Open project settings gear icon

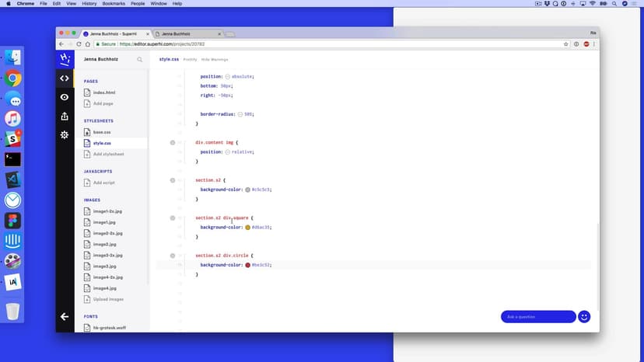(65, 135)
